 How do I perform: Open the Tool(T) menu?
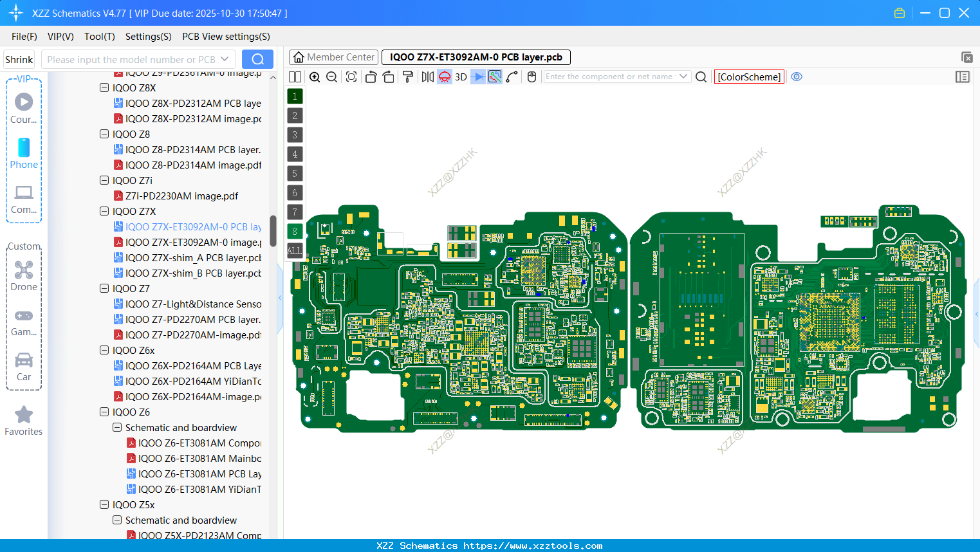(x=99, y=37)
